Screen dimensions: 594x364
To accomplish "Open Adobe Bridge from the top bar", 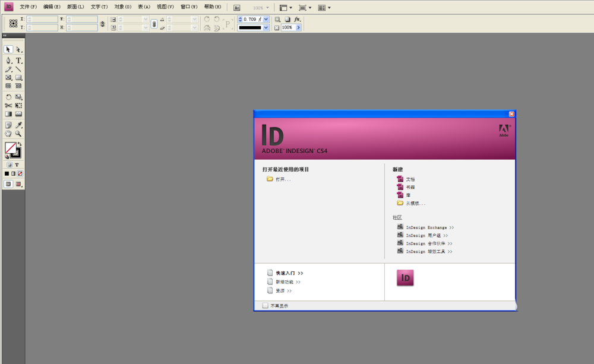I will [x=237, y=8].
